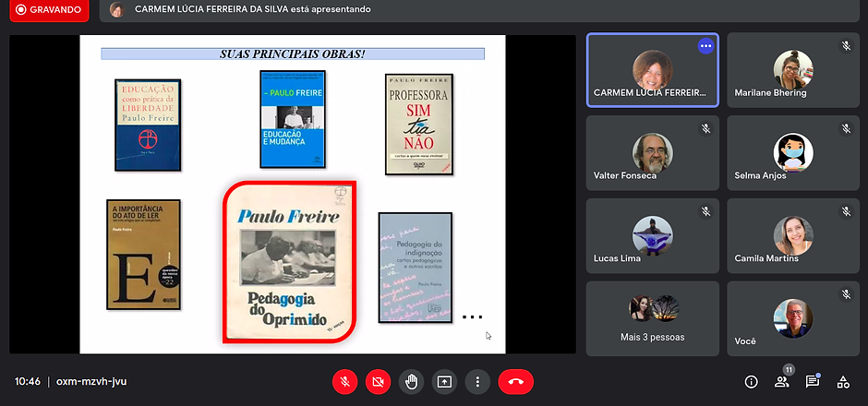Leave the call
The width and height of the screenshot is (868, 406).
[x=516, y=382]
